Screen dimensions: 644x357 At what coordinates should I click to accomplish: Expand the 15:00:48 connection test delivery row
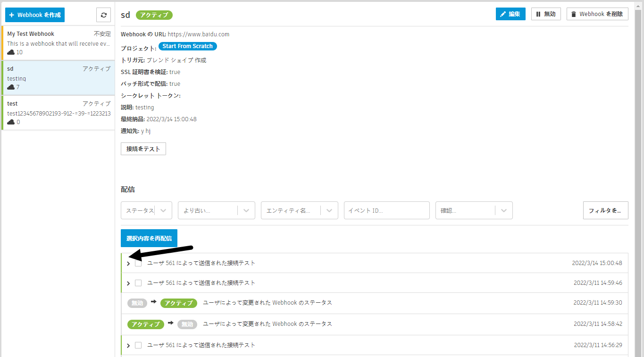[128, 264]
